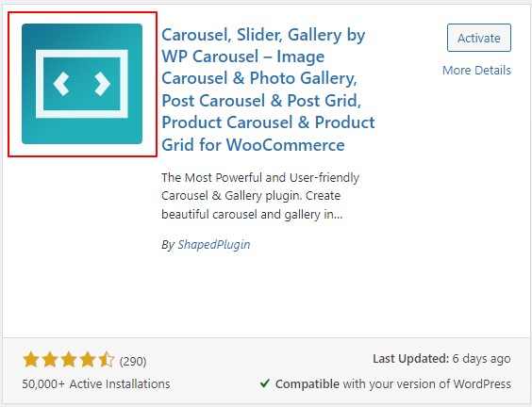Click the second rating star
This screenshot has height=407, width=532.
[x=50, y=360]
